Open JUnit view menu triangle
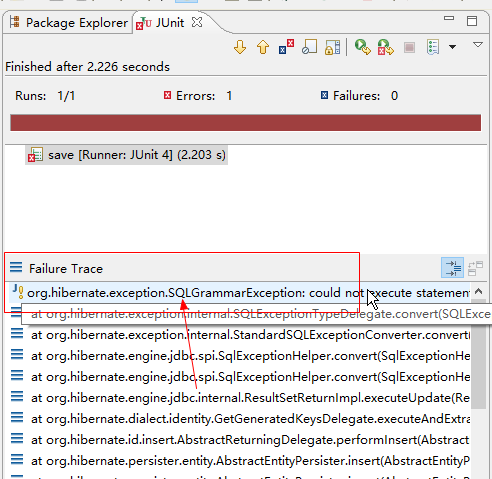 478,45
